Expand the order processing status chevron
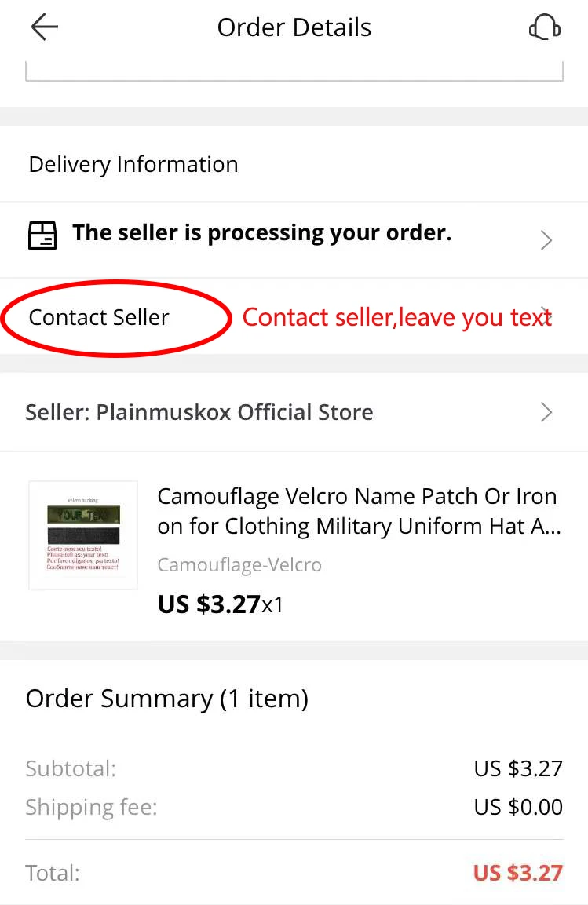 (546, 240)
